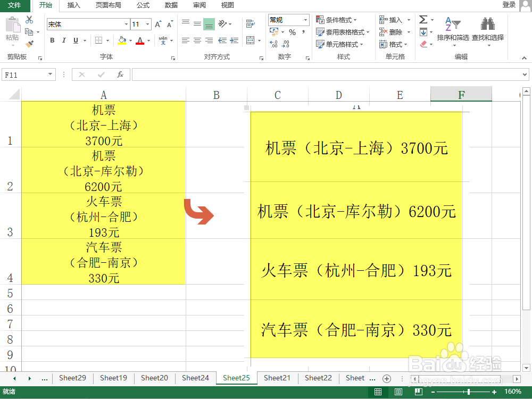Click the 登录 sign-in link
The image size is (532, 399).
(509, 5)
